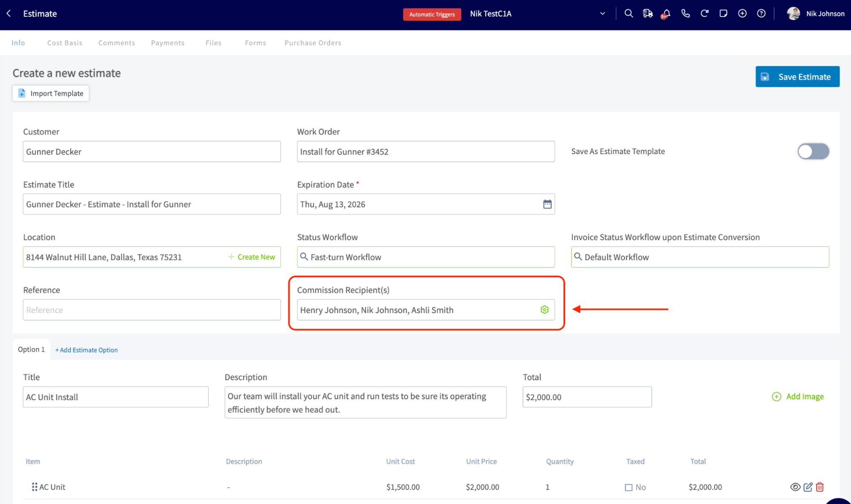Open the Location address selector
Screen dimensions: 851x504
(x=152, y=257)
